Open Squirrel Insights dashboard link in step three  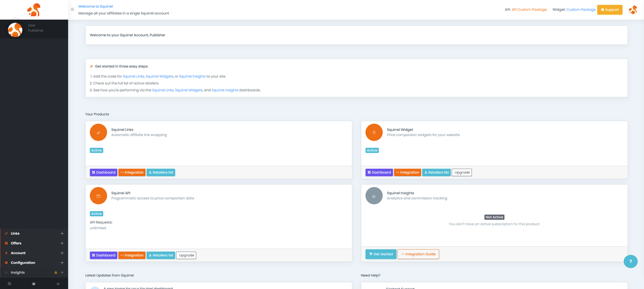pyautogui.click(x=225, y=90)
